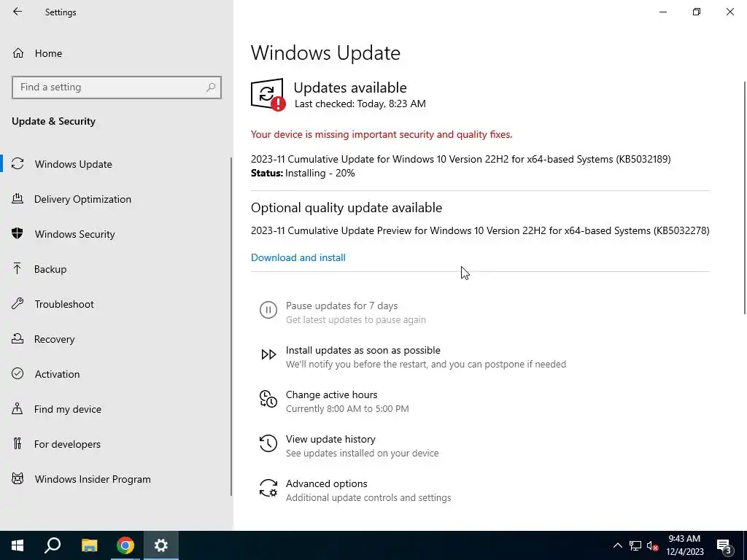Focus the Find a setting search box

[117, 87]
